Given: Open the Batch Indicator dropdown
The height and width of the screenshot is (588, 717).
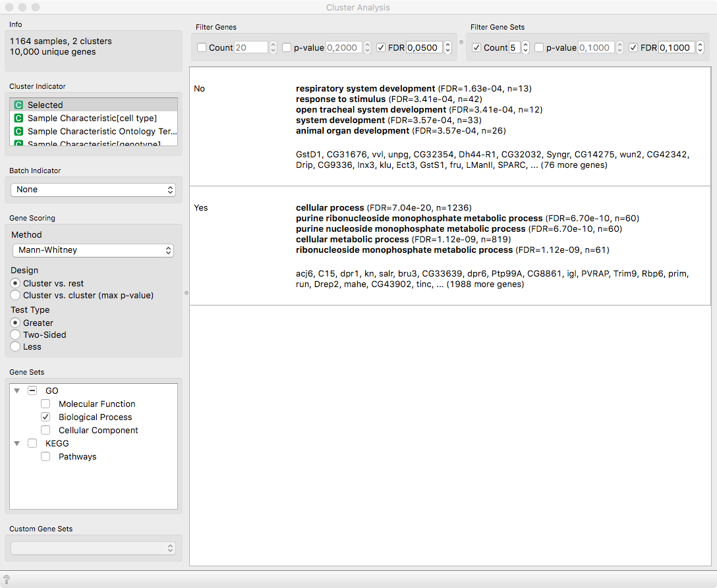Looking at the screenshot, I should (x=94, y=190).
